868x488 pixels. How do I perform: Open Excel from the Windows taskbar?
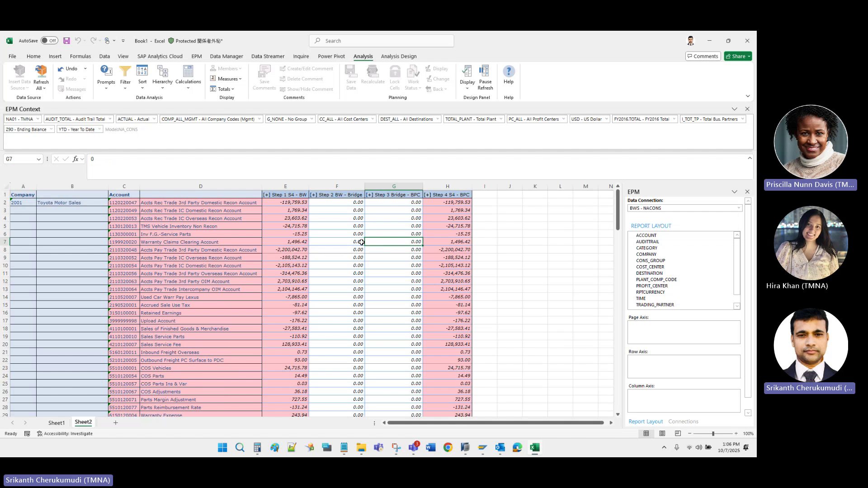(535, 447)
